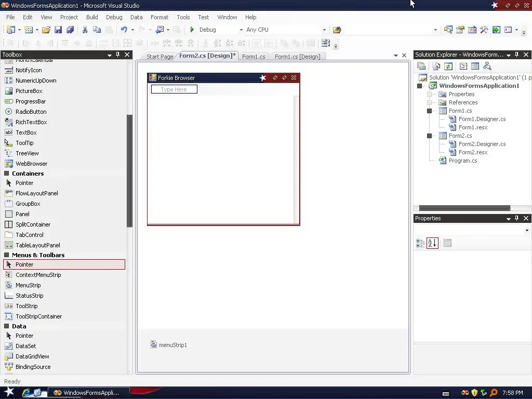Pin the Toolbox panel with auto-hide pushpin
532x399 pixels.
coord(118,55)
